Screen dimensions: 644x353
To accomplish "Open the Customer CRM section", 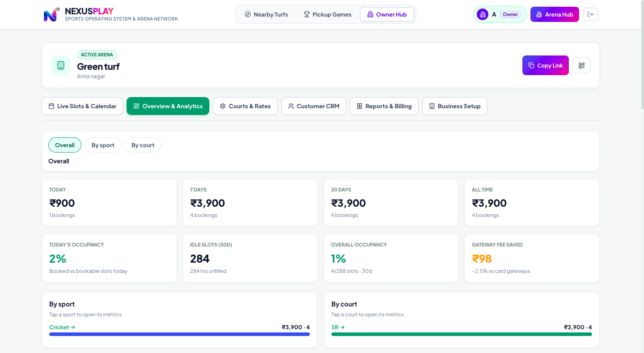I will tap(314, 106).
